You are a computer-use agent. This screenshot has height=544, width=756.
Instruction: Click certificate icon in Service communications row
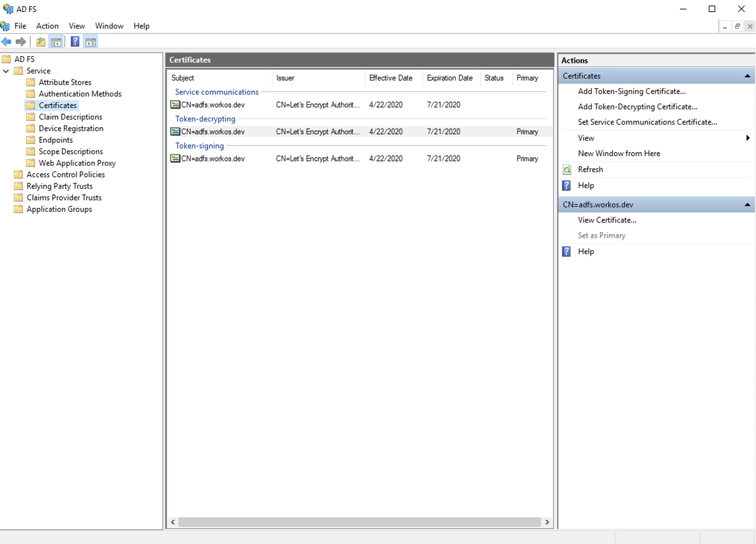pos(175,105)
